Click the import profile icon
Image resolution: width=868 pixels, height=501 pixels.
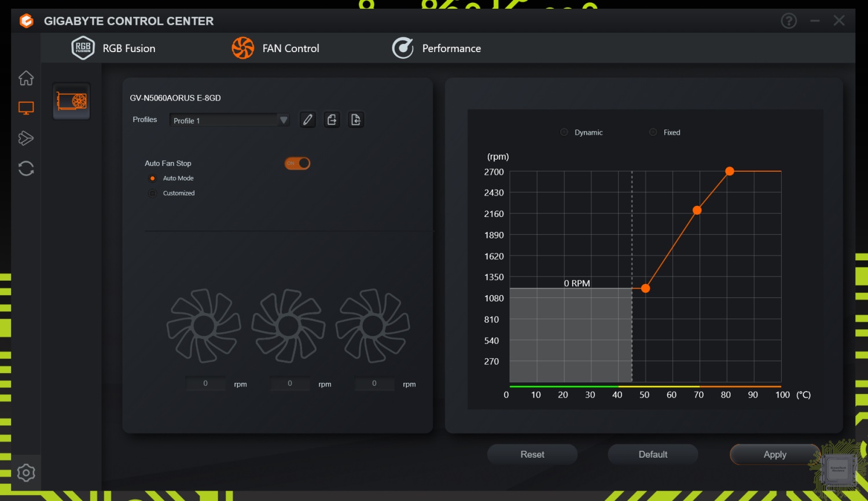pyautogui.click(x=356, y=120)
